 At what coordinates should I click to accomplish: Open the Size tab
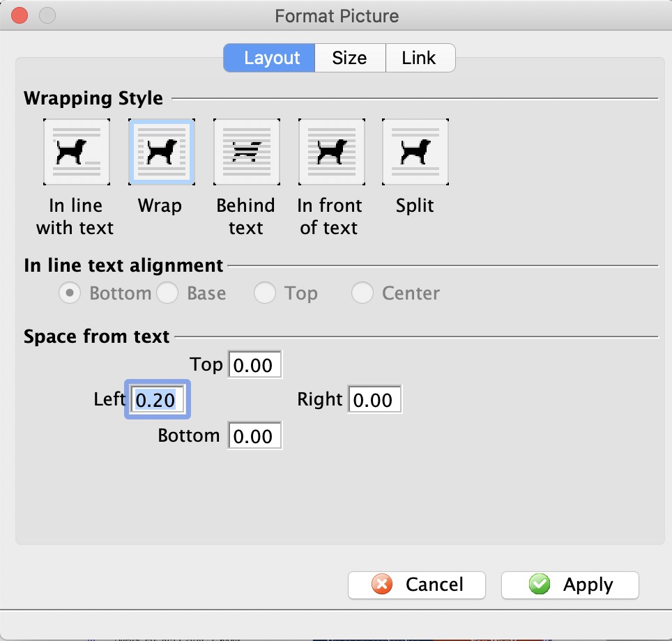point(350,58)
